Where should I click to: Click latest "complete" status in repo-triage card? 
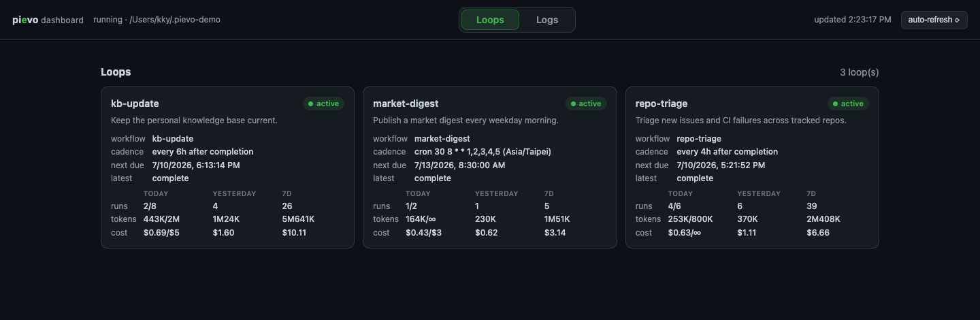click(x=695, y=178)
